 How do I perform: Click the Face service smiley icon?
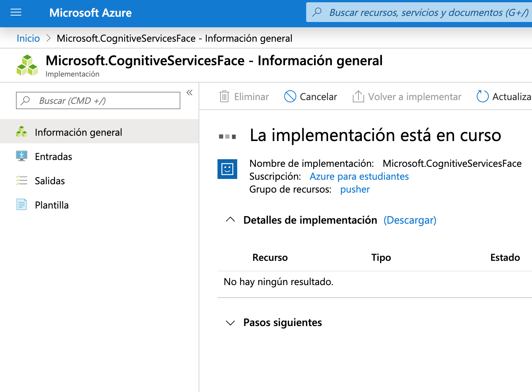[227, 169]
